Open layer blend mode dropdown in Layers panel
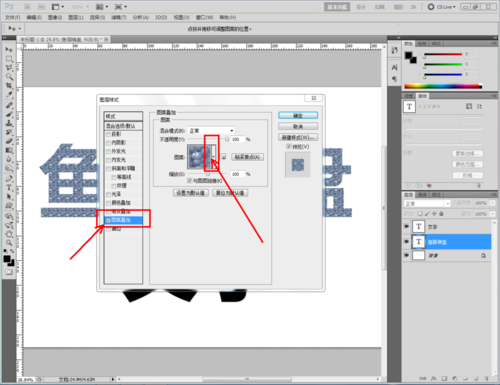Image resolution: width=500 pixels, height=385 pixels. pos(427,203)
